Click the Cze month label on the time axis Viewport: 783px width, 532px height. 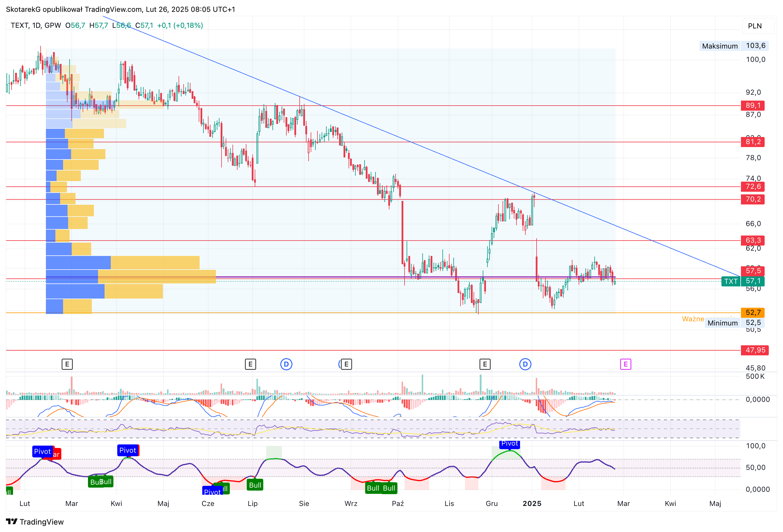(x=208, y=503)
